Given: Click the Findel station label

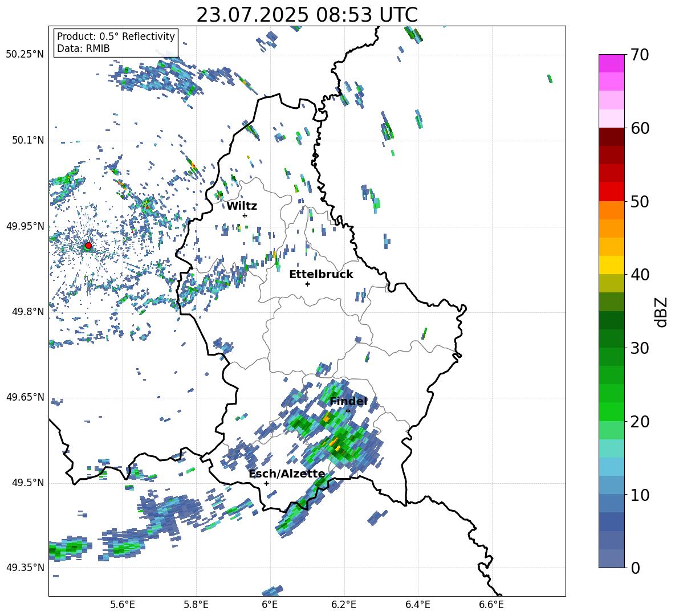Looking at the screenshot, I should tap(348, 401).
